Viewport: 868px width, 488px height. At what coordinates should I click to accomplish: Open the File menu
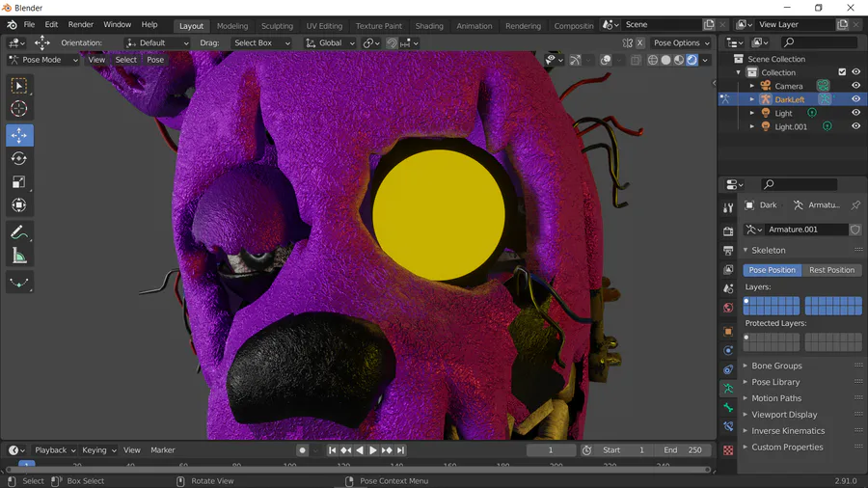point(29,24)
